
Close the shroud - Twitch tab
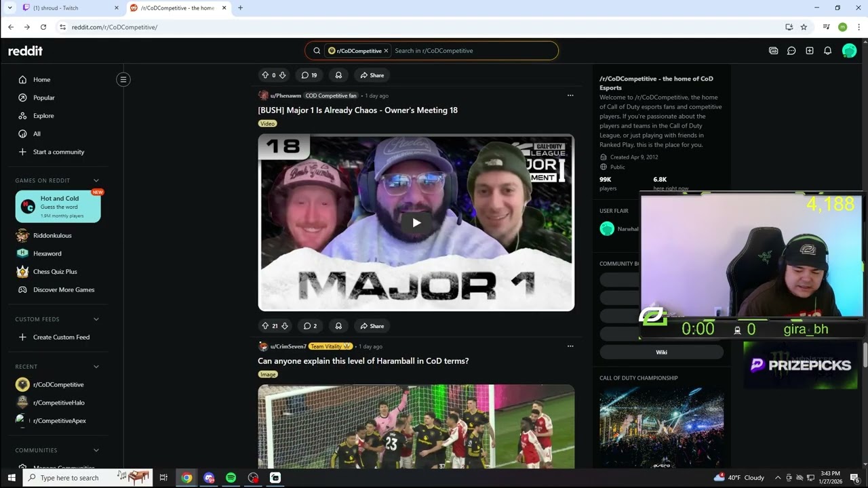tap(116, 8)
